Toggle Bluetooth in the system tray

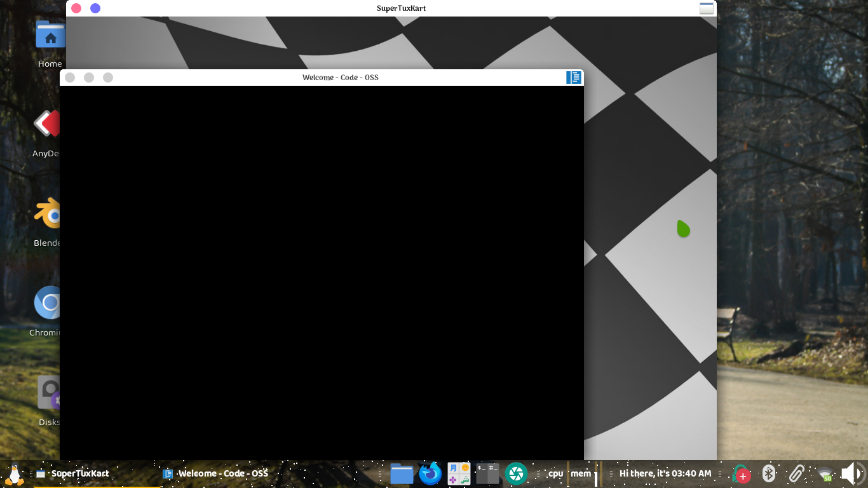click(x=769, y=473)
